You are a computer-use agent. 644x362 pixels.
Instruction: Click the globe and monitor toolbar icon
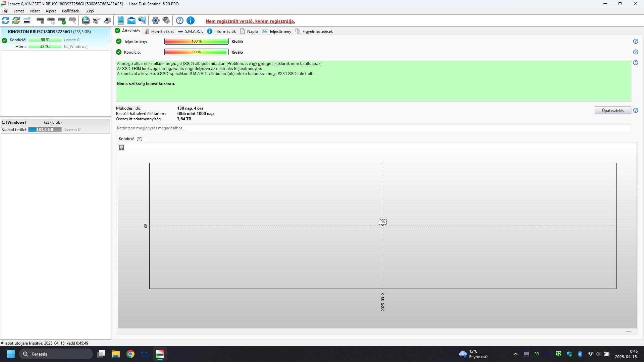pyautogui.click(x=142, y=20)
